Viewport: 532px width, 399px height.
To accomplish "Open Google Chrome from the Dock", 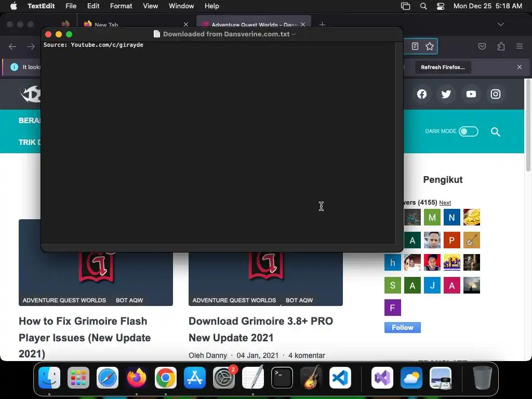I will pos(166,378).
